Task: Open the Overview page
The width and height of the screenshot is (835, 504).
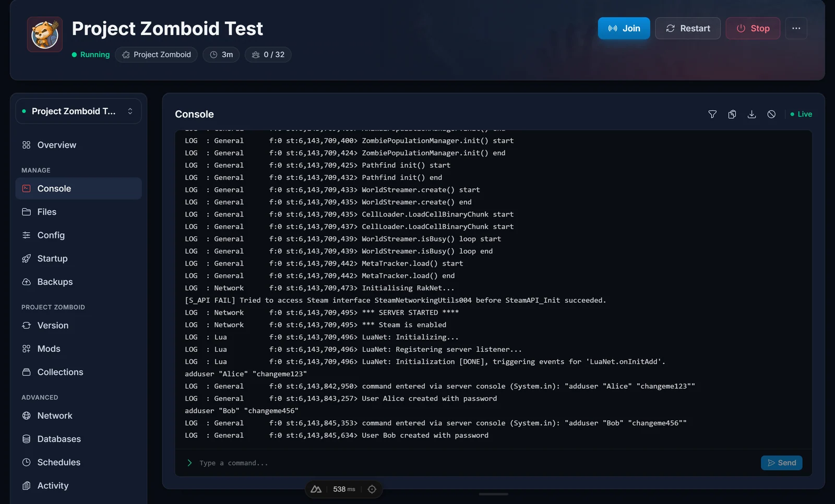Action: point(78,145)
